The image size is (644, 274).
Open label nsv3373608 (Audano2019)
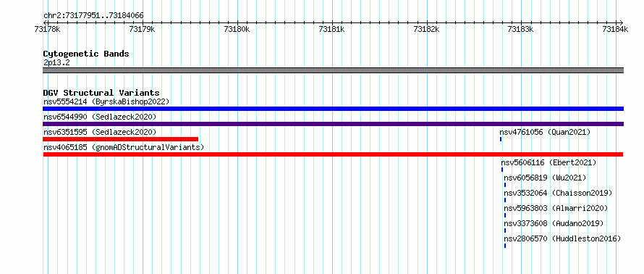554,223
